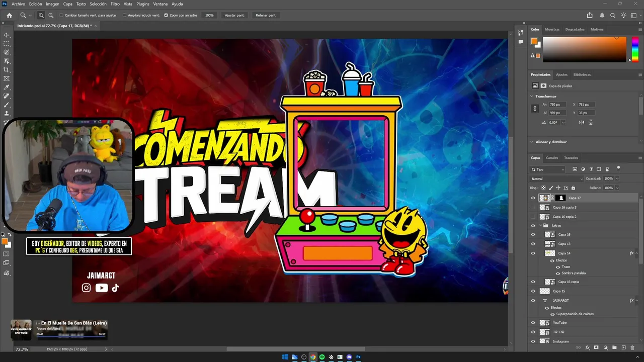Select the Object Selection tool
Image resolution: width=644 pixels, height=362 pixels.
7,61
